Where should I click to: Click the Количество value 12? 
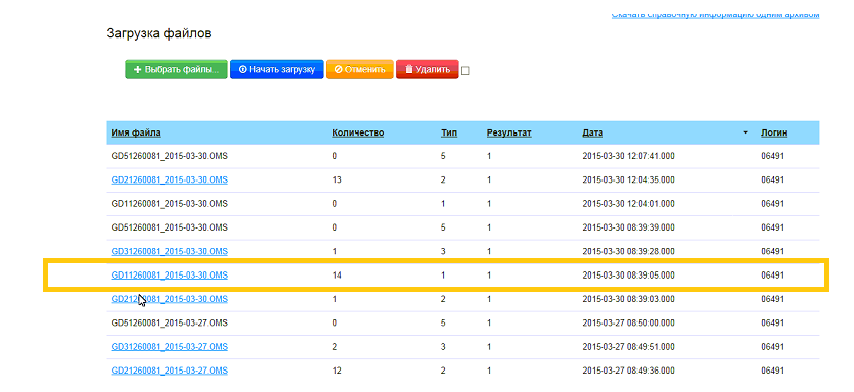click(x=337, y=371)
